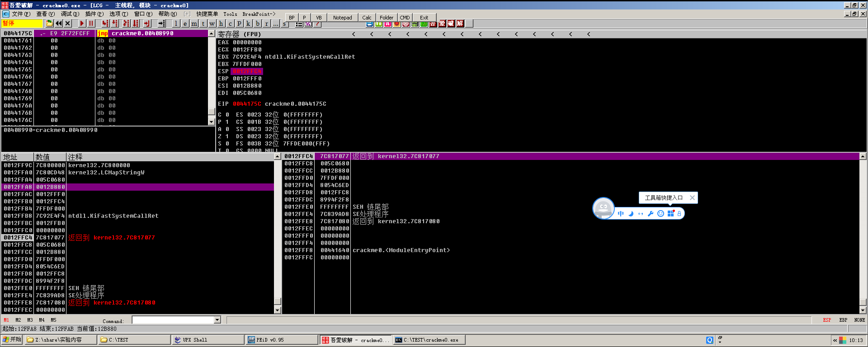Select ESP stack-relative mode
The image size is (868, 347).
pos(827,320)
